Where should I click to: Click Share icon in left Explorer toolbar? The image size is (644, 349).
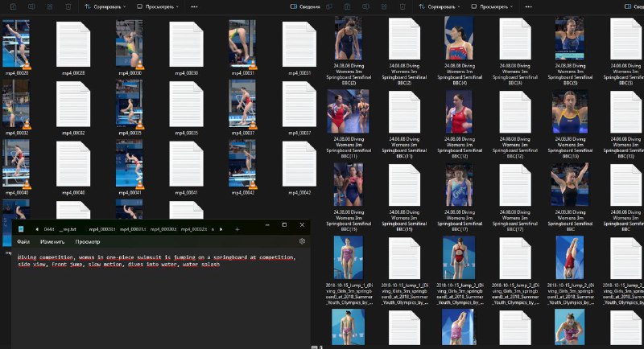(50, 6)
